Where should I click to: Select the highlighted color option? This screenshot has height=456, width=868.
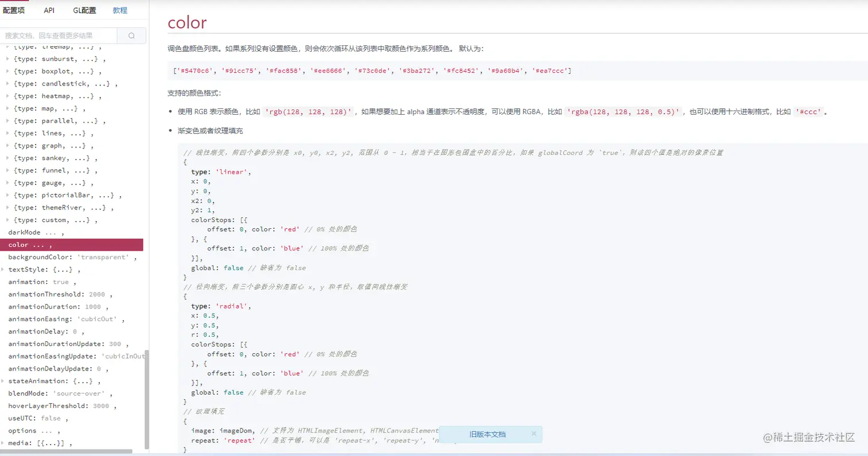pos(71,245)
